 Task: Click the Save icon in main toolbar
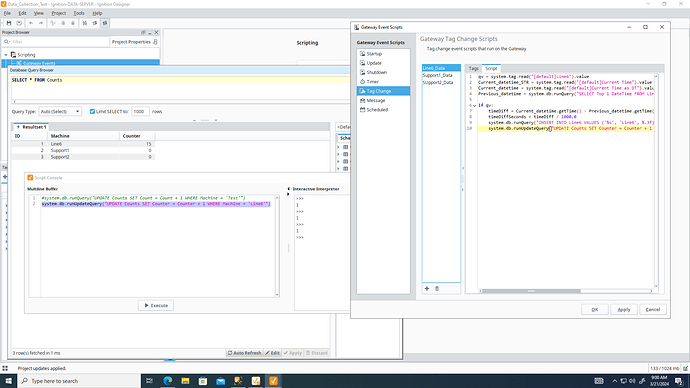click(9, 23)
